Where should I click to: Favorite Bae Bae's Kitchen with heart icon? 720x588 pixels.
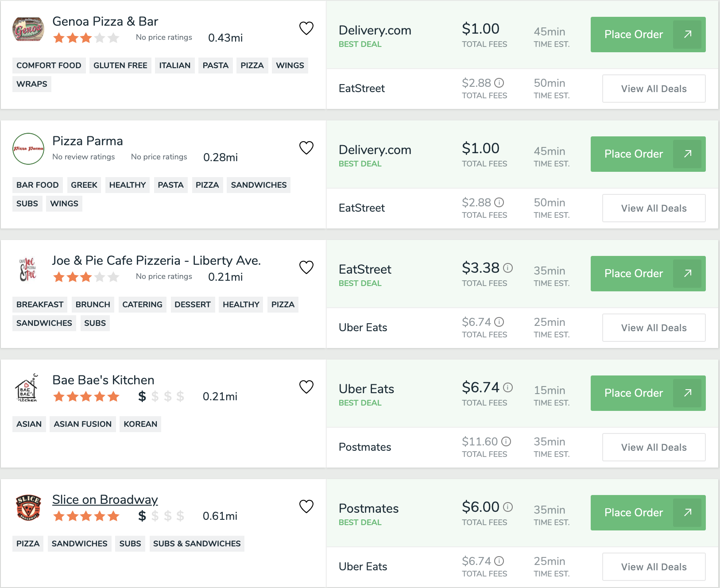[306, 387]
